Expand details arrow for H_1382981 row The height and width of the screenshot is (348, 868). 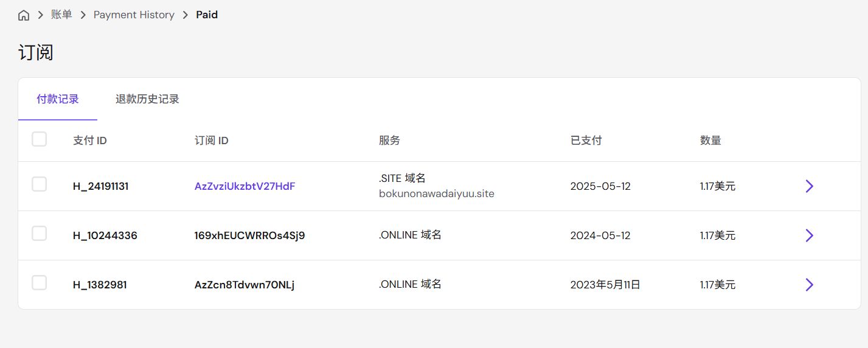pos(809,285)
